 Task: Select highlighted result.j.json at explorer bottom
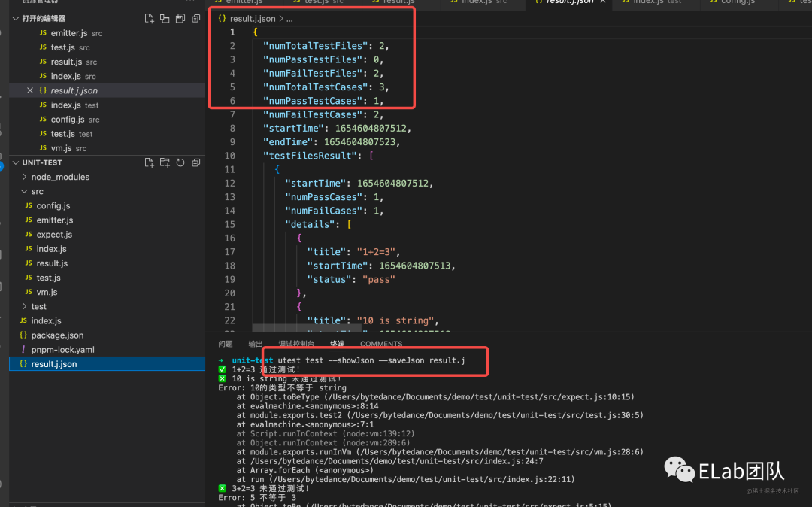[x=108, y=364]
